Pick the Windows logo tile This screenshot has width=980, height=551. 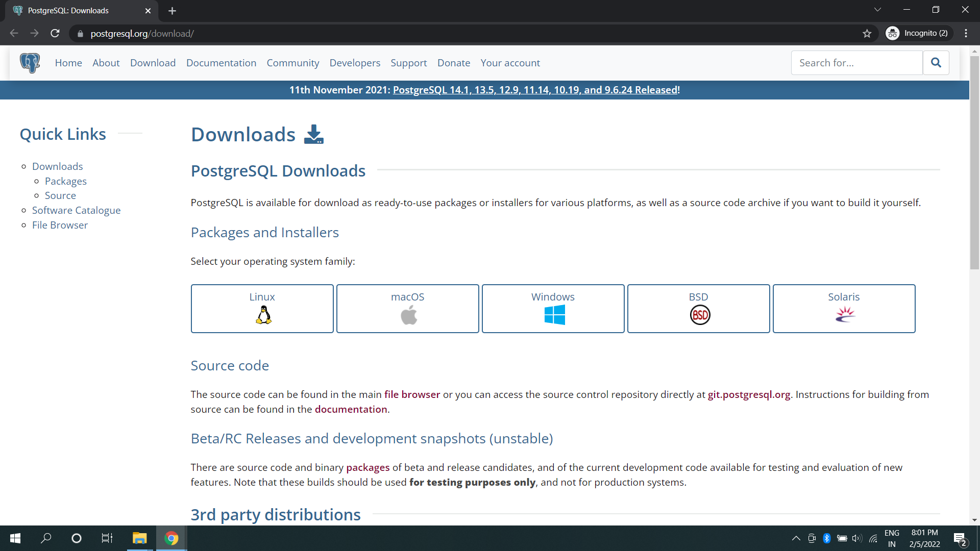tap(554, 315)
